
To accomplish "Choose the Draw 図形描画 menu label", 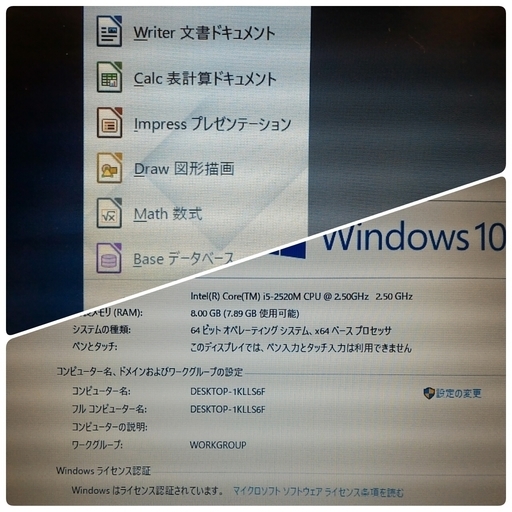I will point(184,169).
